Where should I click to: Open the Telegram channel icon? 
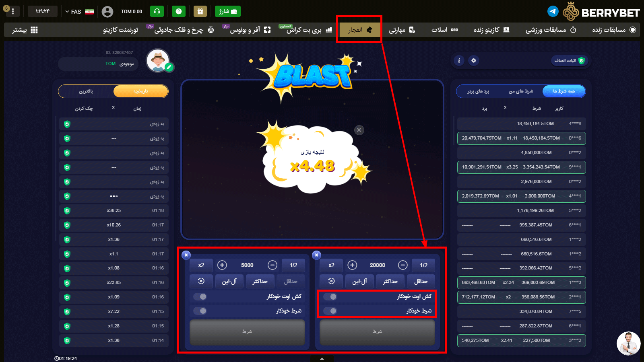click(553, 11)
